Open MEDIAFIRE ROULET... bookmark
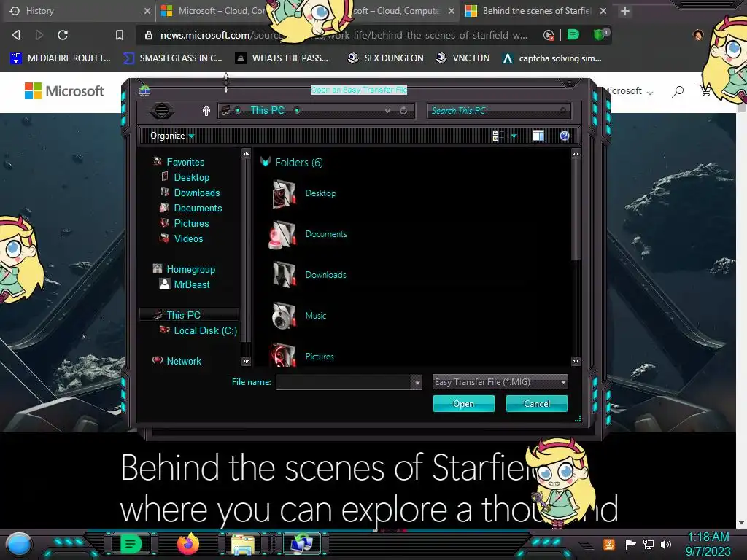Screen dimensions: 747x560 click(x=61, y=58)
